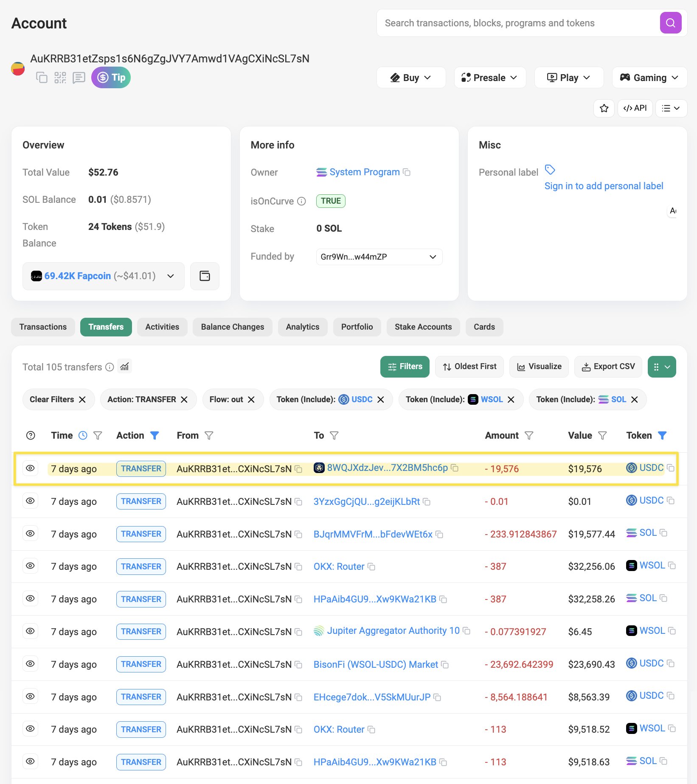Click the purple search magnifier button
697x784 pixels.
pos(670,23)
